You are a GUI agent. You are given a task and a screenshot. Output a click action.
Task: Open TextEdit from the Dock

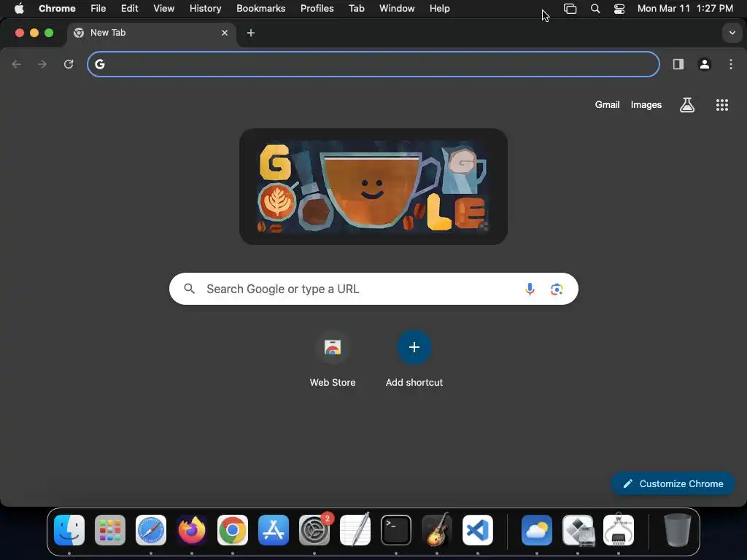[355, 529]
